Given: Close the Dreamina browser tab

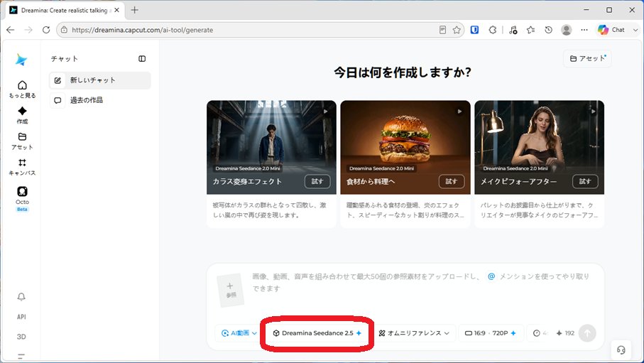Looking at the screenshot, I should [x=116, y=10].
